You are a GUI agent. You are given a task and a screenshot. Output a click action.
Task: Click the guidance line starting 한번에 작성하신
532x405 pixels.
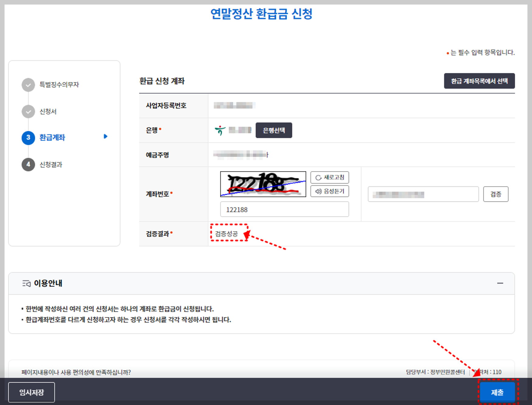pyautogui.click(x=120, y=309)
